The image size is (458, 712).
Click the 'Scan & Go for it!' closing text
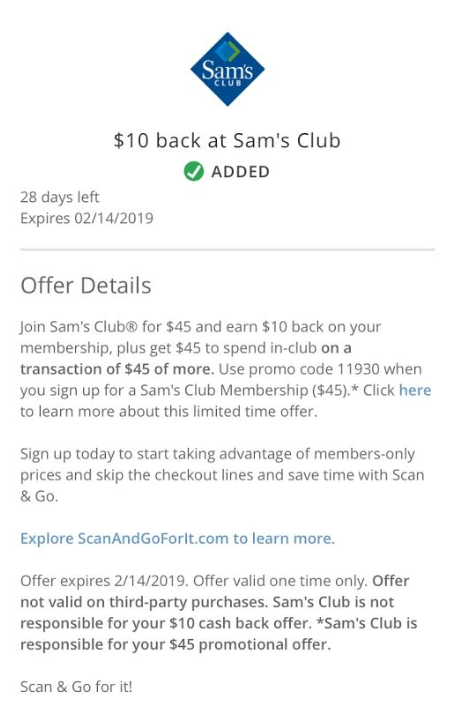pos(76,687)
